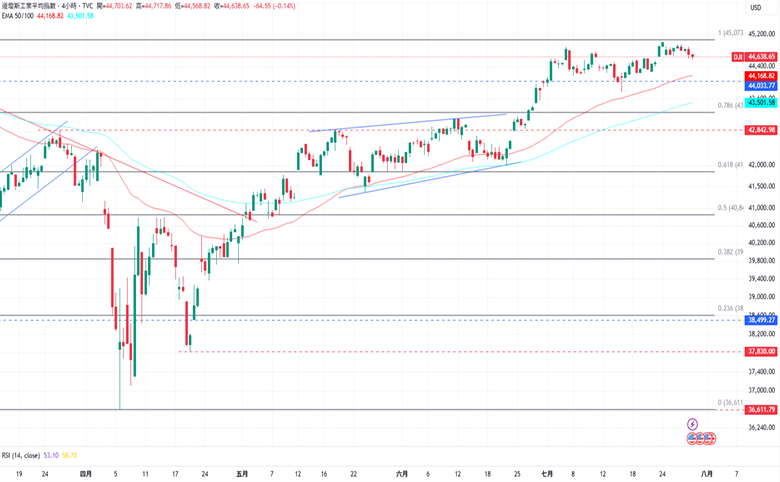The image size is (780, 482).
Task: Click the Fibonacci 0.786 level label
Action: pos(730,105)
